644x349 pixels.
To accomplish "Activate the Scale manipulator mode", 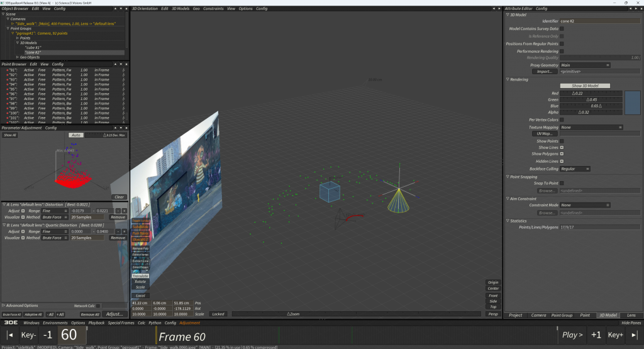I will 140,287.
